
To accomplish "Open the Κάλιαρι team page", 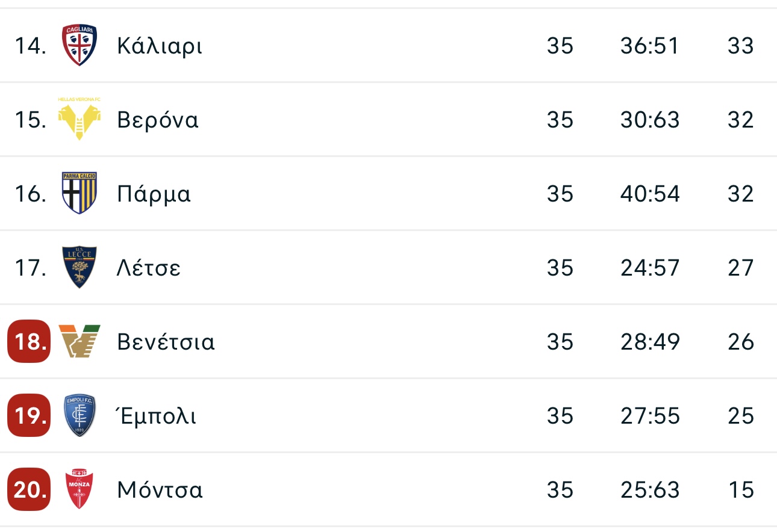I will click(x=160, y=46).
